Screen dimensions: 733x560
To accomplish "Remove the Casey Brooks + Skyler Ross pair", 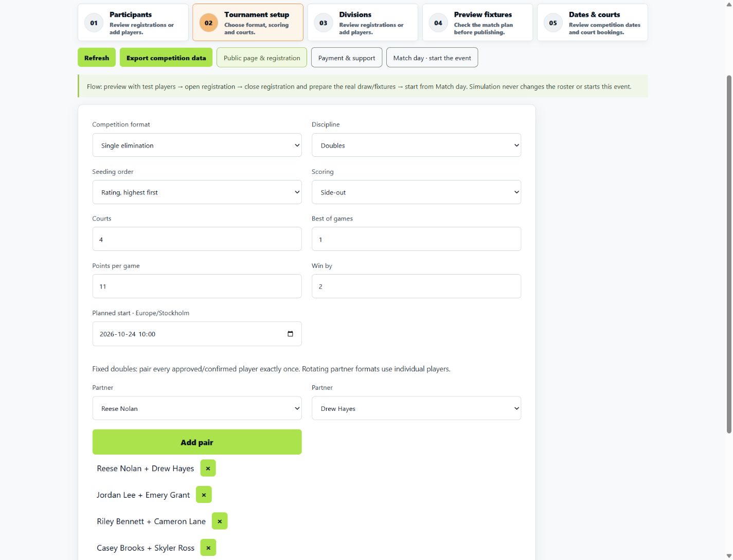I will pos(208,548).
